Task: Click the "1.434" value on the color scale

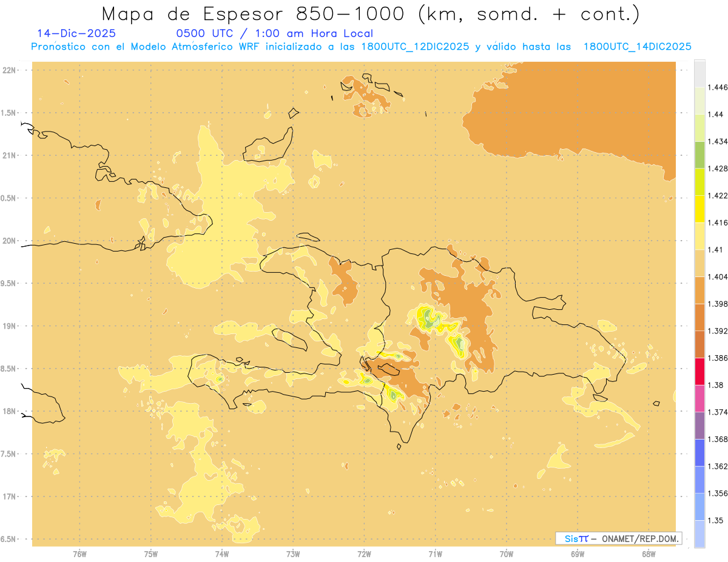Action: [x=718, y=141]
